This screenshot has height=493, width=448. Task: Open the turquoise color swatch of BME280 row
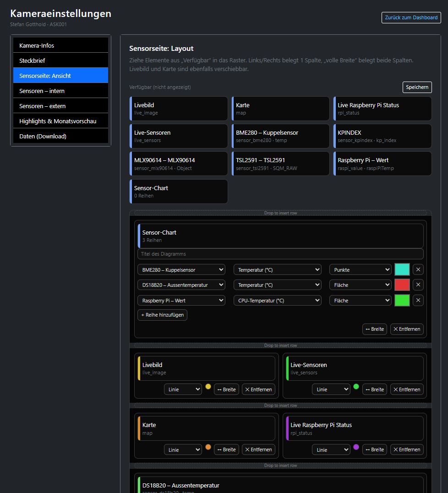[402, 269]
